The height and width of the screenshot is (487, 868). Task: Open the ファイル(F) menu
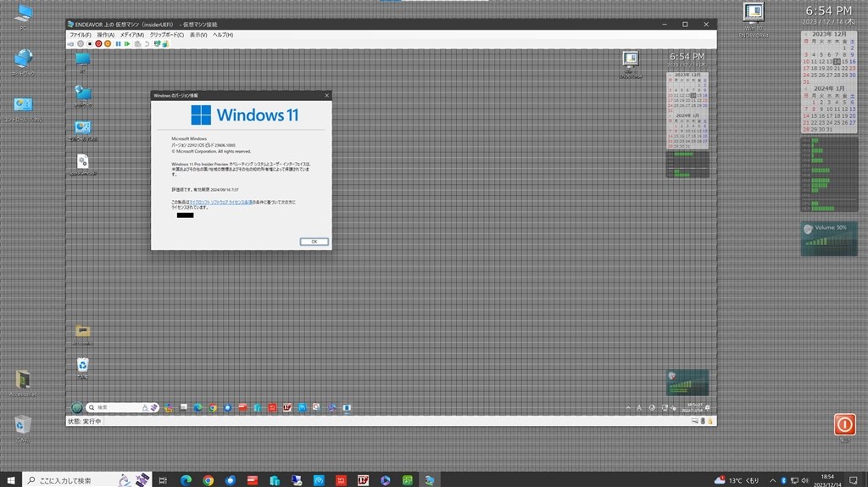[81, 35]
